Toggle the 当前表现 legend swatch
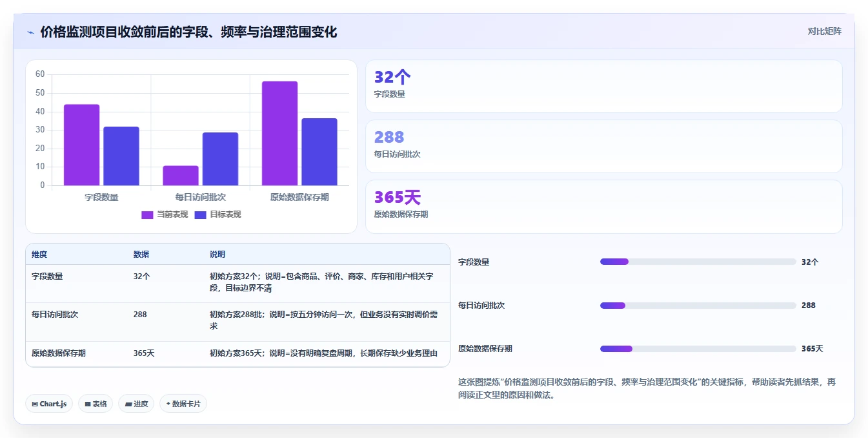This screenshot has height=438, width=868. click(x=147, y=215)
